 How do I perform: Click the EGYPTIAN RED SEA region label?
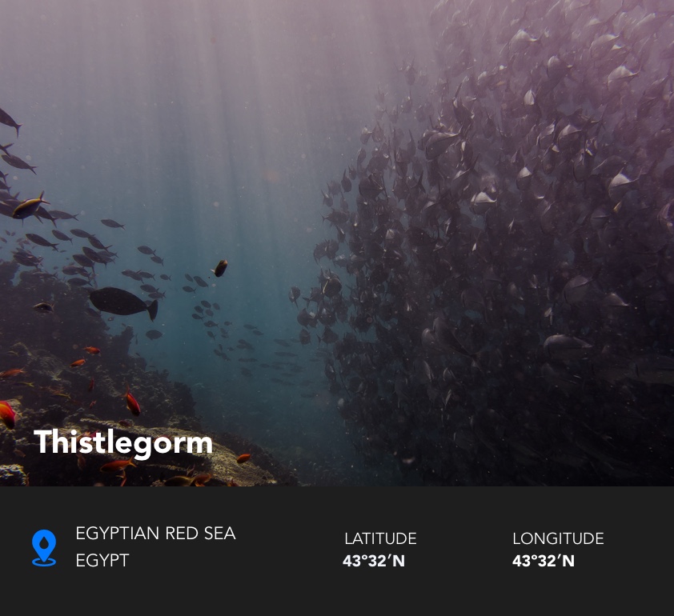[x=155, y=534]
